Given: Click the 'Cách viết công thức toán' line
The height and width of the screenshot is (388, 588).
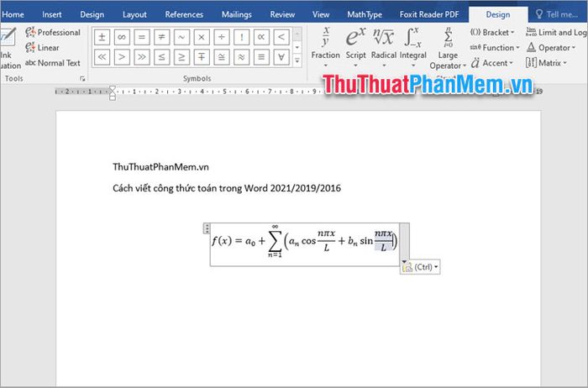Looking at the screenshot, I should pos(227,188).
